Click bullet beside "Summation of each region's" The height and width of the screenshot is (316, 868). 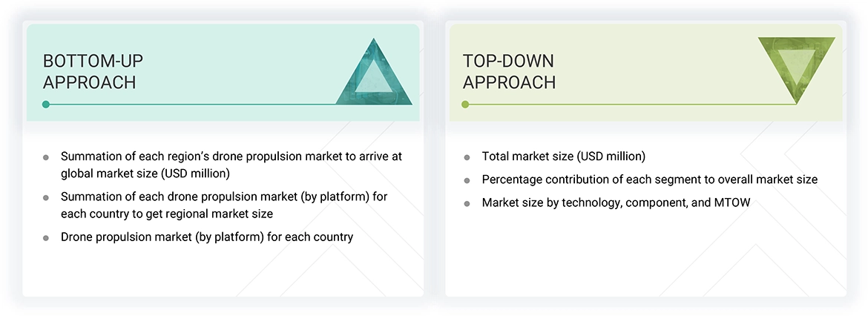coord(46,157)
